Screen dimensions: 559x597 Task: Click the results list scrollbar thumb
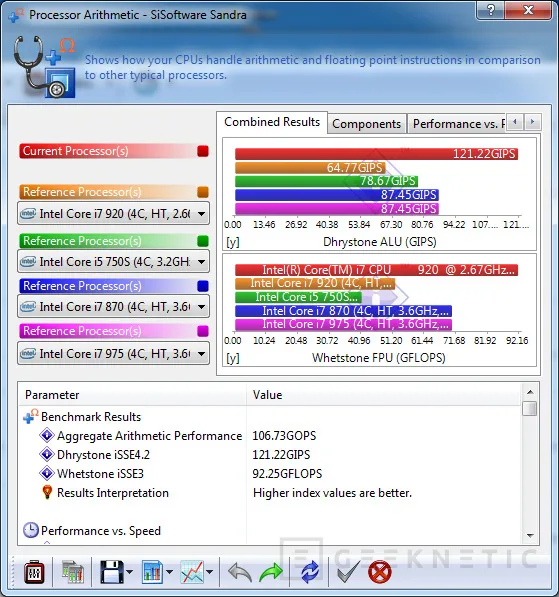point(530,409)
